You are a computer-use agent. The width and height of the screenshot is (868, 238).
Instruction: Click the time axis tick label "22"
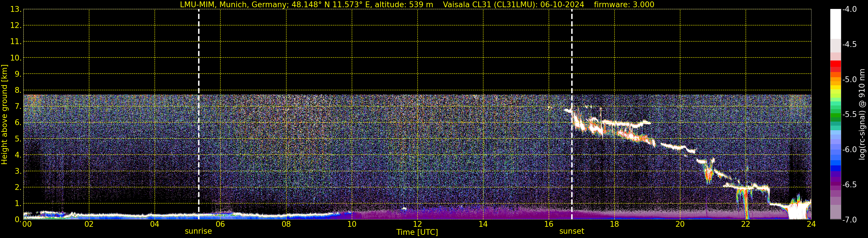pyautogui.click(x=746, y=224)
